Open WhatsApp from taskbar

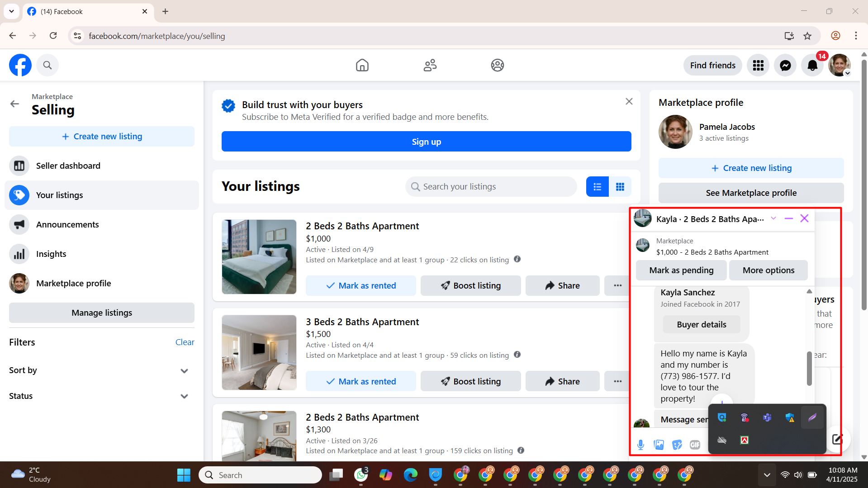pos(361,475)
